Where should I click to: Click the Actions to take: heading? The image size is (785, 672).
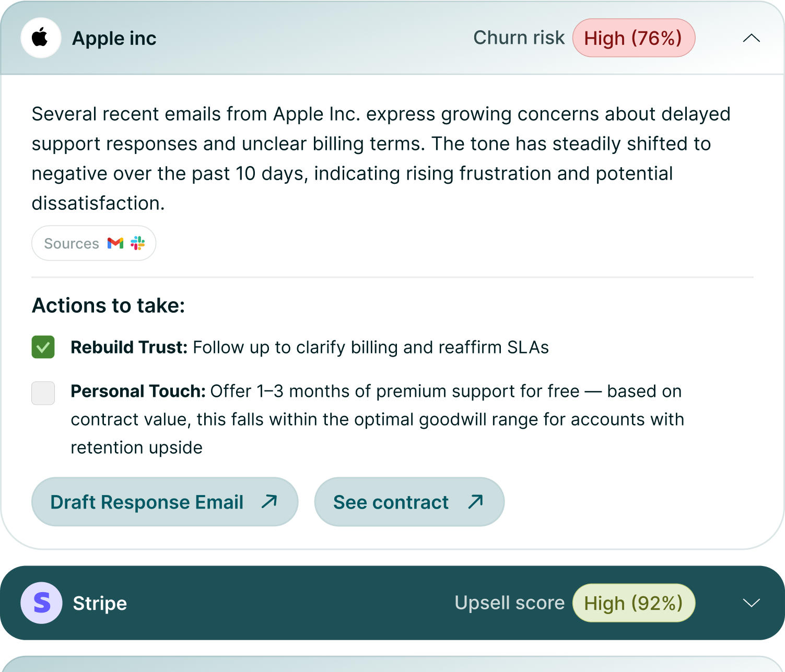pyautogui.click(x=109, y=305)
